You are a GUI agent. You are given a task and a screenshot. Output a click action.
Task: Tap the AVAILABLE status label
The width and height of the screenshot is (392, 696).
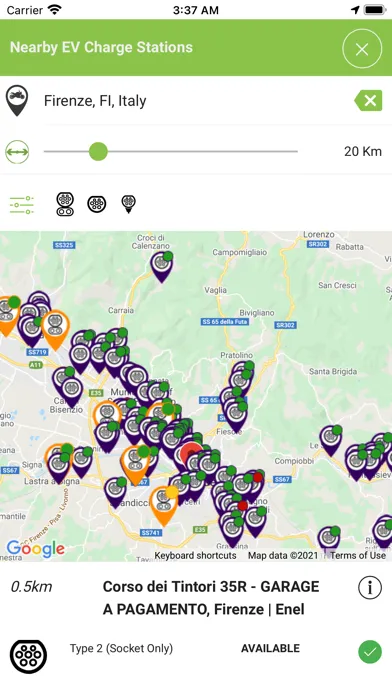pos(270,649)
